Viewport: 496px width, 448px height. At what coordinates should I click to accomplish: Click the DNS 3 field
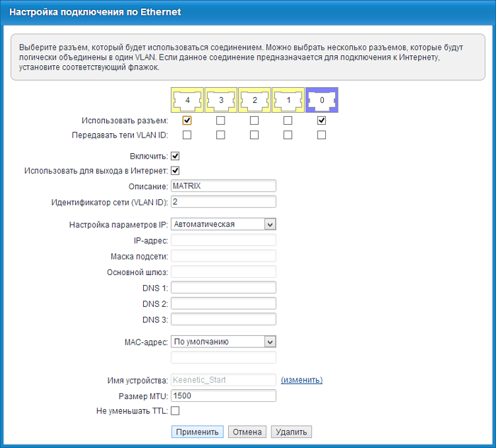[223, 319]
